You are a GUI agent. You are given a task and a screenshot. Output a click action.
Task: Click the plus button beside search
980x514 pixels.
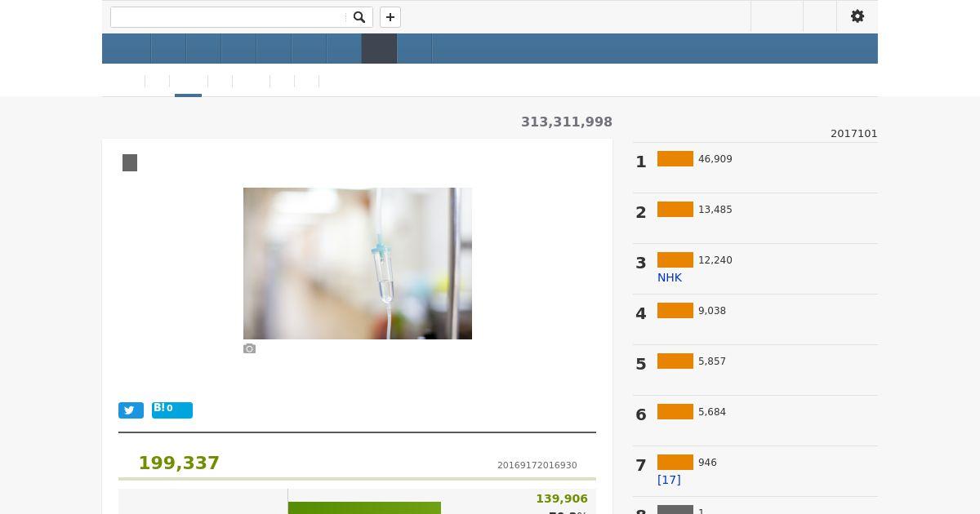390,17
